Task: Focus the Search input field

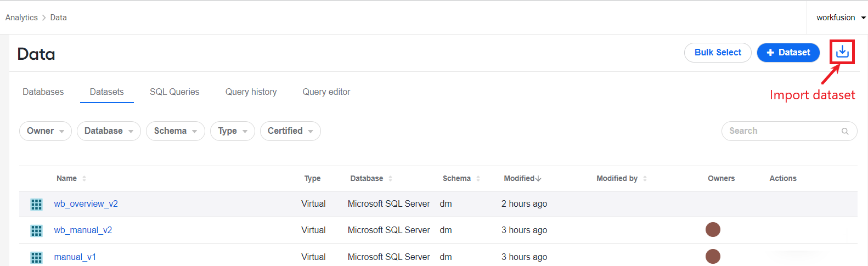Action: [789, 131]
